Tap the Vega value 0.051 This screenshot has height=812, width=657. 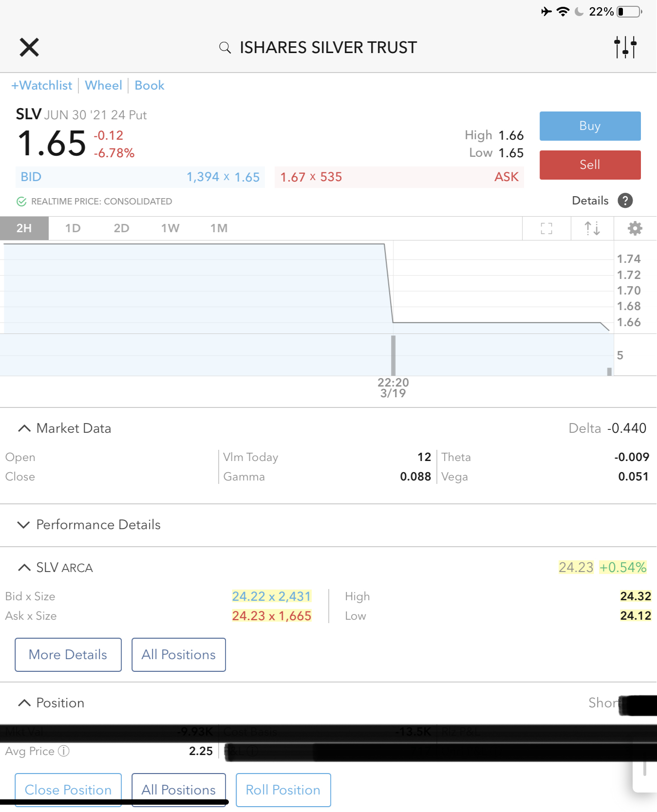pos(633,477)
